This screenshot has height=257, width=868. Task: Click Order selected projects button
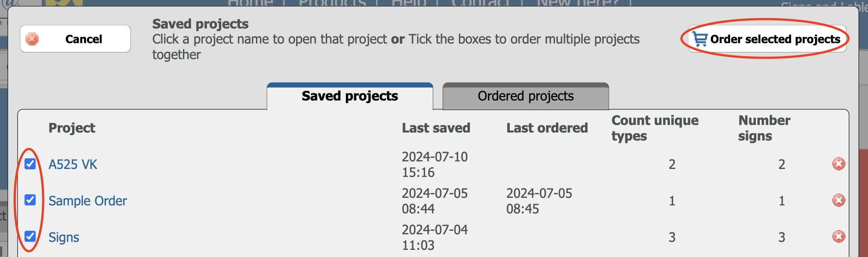(x=767, y=39)
